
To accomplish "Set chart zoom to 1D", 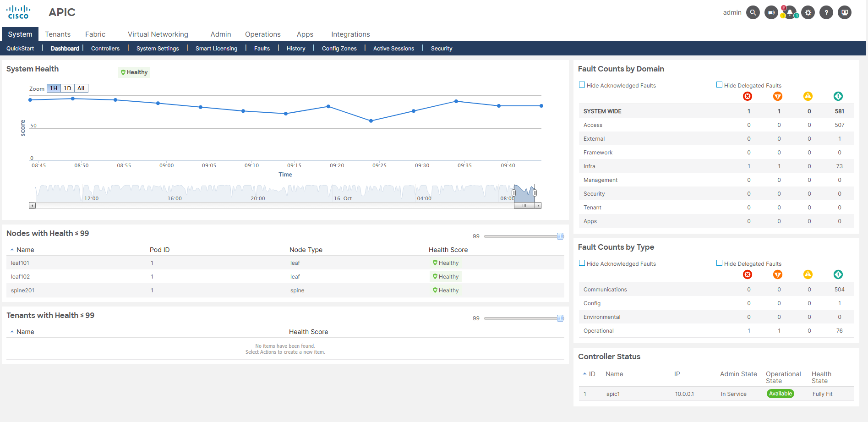I will pyautogui.click(x=67, y=88).
